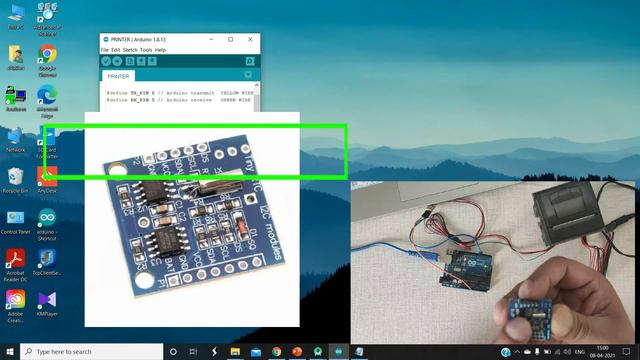Select the Google Chrome desktop icon
The height and width of the screenshot is (360, 640).
coord(47,60)
